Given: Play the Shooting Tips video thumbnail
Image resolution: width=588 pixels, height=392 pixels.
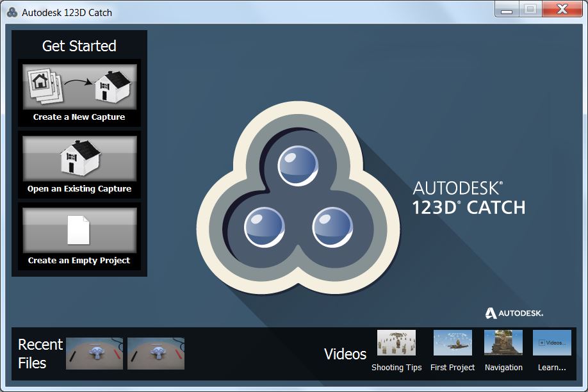Looking at the screenshot, I should 396,343.
